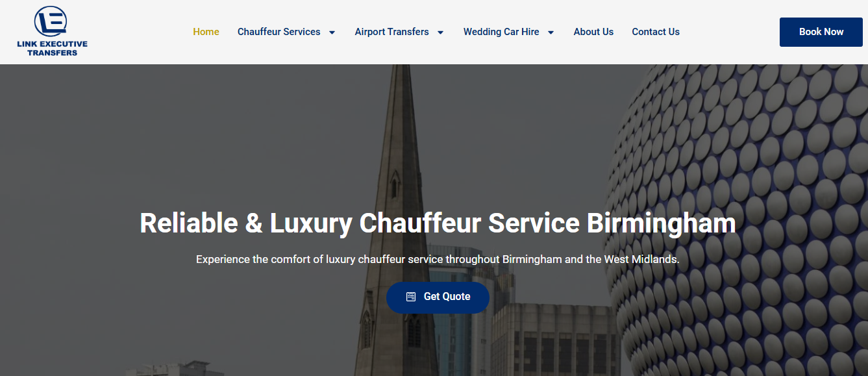Viewport: 868px width, 376px height.
Task: Expand the Wedding Car Hire dropdown arrow
Action: coord(551,32)
